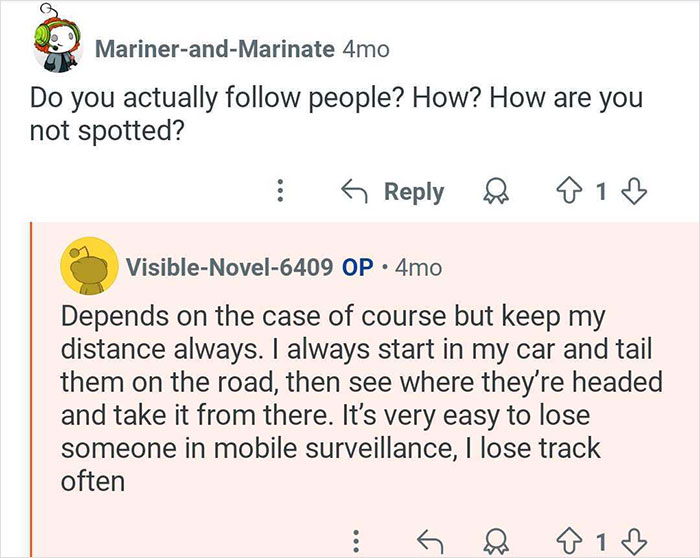Click the 4mo timestamp beside Mariner-and-Marinate
This screenshot has height=558, width=700.
click(x=366, y=49)
